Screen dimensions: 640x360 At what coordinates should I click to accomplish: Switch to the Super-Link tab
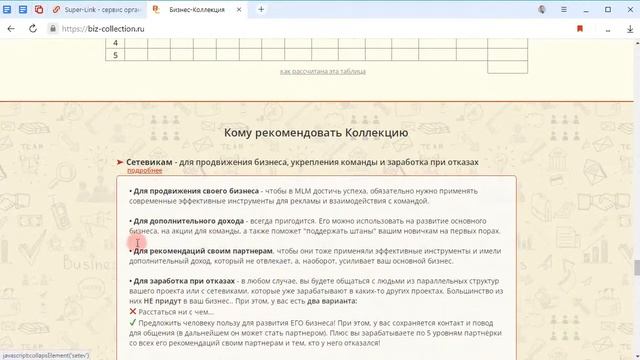[x=97, y=9]
